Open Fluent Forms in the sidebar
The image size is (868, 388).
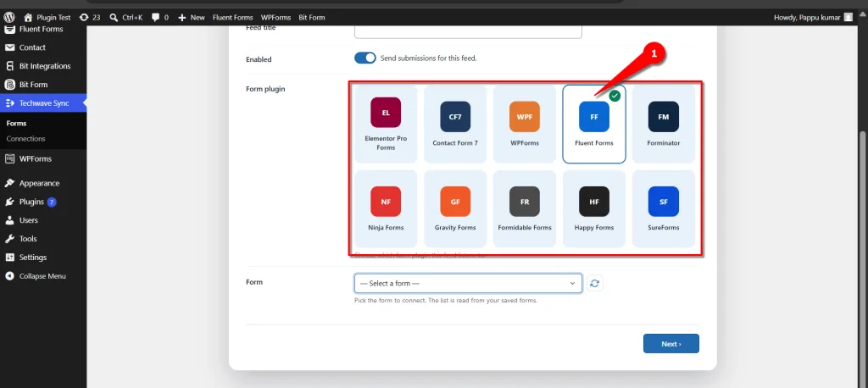click(43, 29)
